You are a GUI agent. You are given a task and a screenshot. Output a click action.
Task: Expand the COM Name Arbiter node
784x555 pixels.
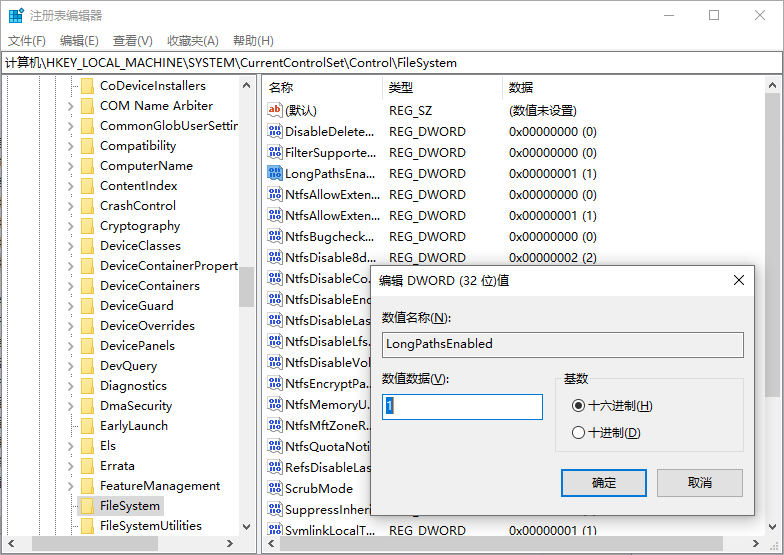click(70, 106)
